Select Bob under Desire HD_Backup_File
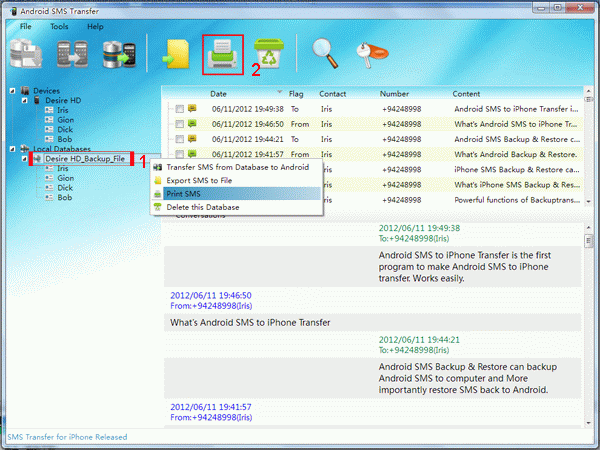The image size is (600, 450). pyautogui.click(x=64, y=197)
